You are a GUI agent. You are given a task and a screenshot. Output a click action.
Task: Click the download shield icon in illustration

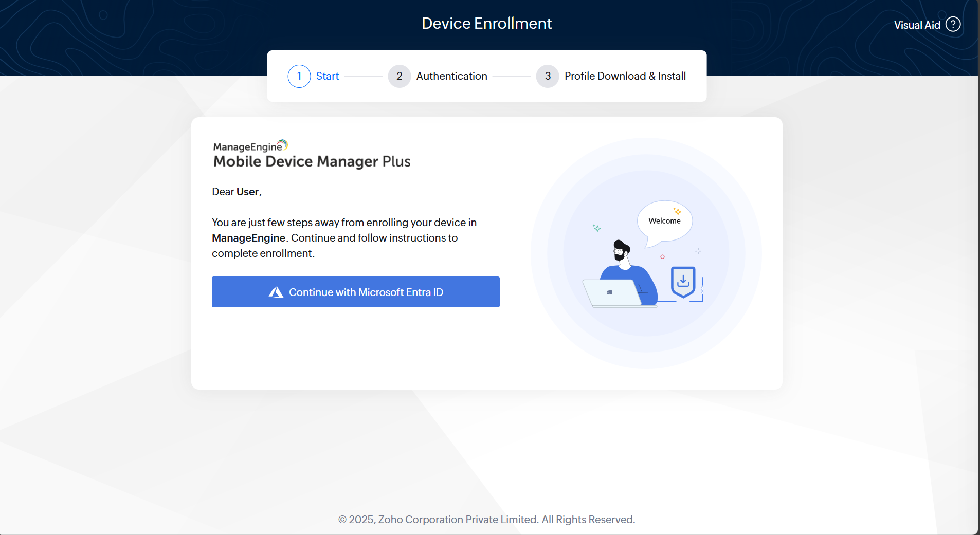[x=683, y=282]
